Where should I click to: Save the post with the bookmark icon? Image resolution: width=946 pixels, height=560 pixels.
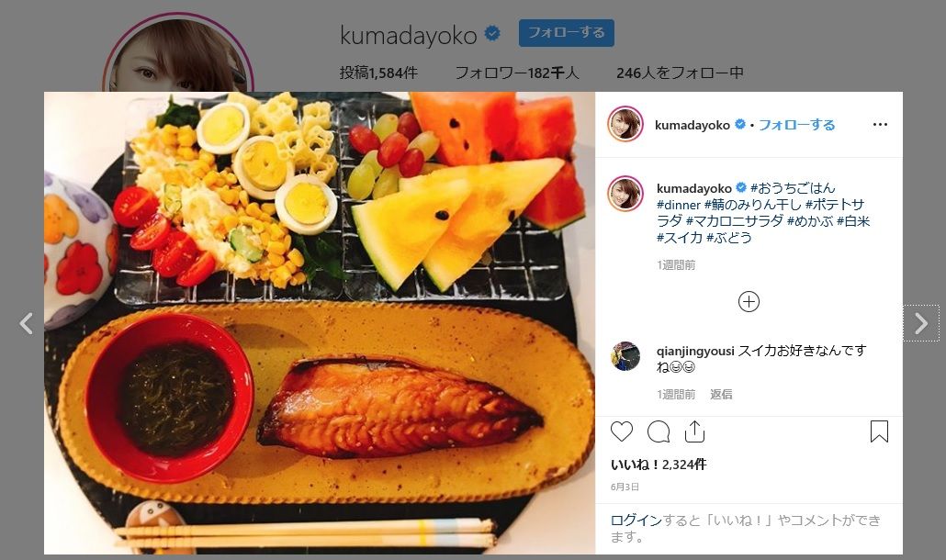coord(879,431)
